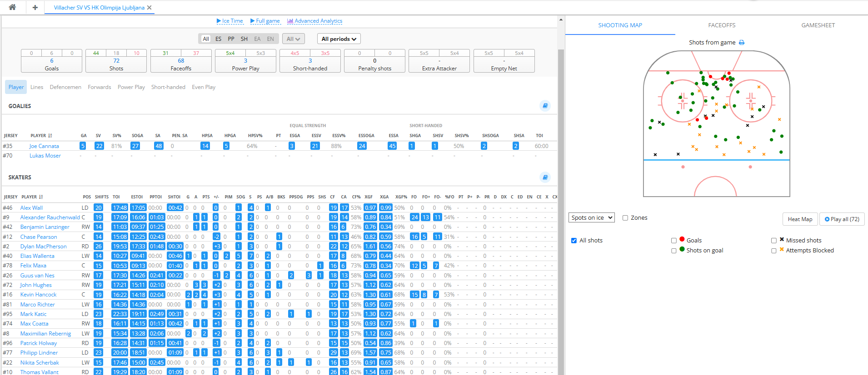
Task: Switch to the Faceoffs tab
Action: coord(722,25)
